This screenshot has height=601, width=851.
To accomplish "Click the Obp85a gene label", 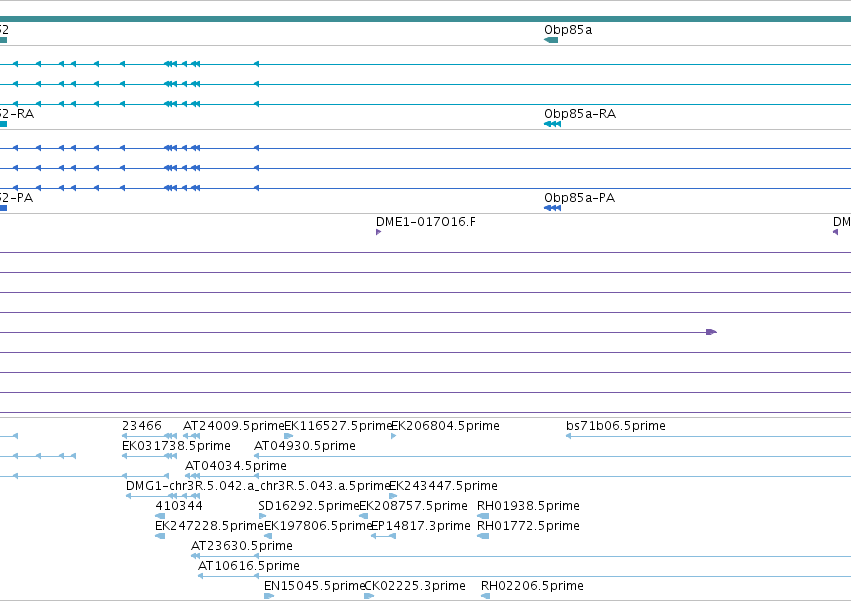I will [568, 30].
